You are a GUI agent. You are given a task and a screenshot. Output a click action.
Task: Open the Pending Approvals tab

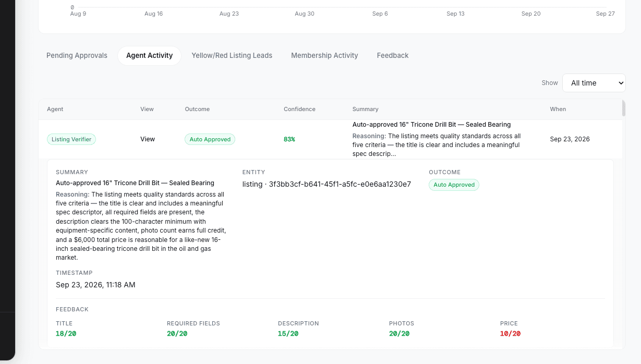[x=77, y=55]
